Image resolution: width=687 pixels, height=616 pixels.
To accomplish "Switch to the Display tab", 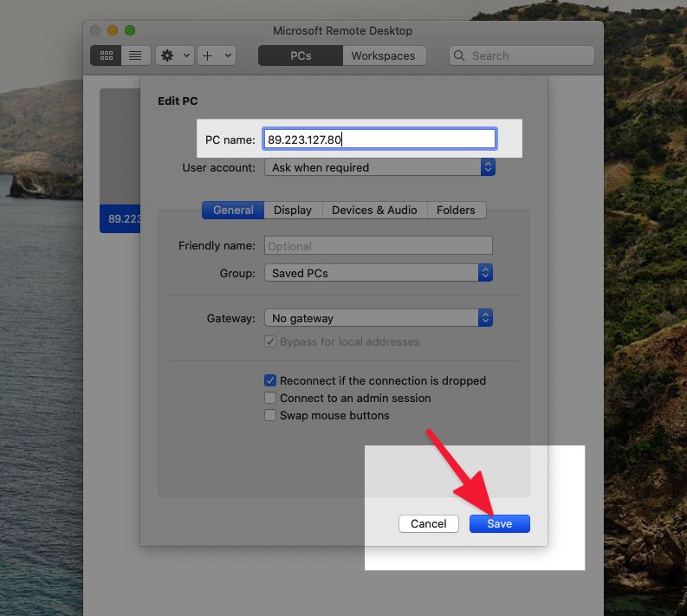I will tap(293, 210).
